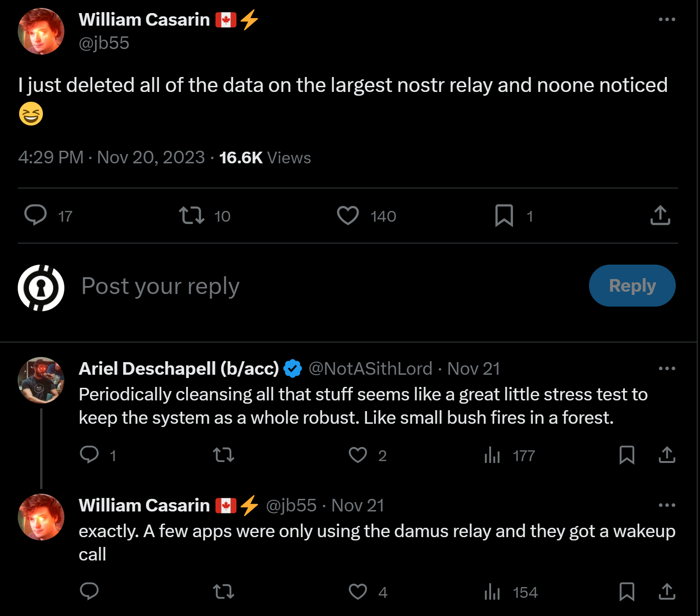Screen dimensions: 700x616
Task: Click the blue Reply button
Action: pyautogui.click(x=632, y=286)
